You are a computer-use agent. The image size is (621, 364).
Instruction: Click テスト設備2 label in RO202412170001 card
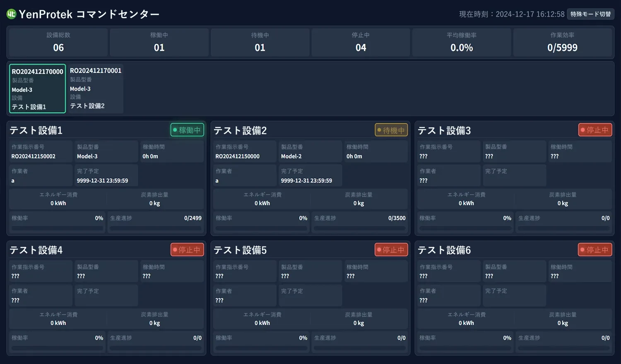click(x=87, y=106)
